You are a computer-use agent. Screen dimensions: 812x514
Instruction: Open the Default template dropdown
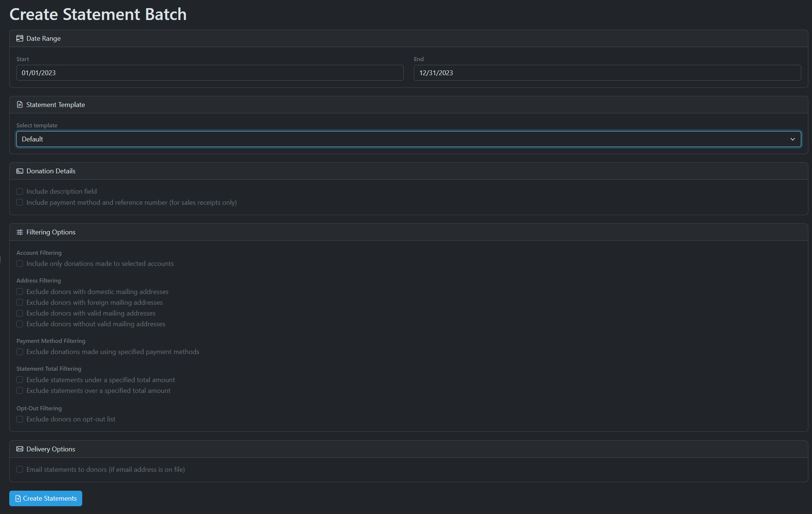[x=407, y=139]
